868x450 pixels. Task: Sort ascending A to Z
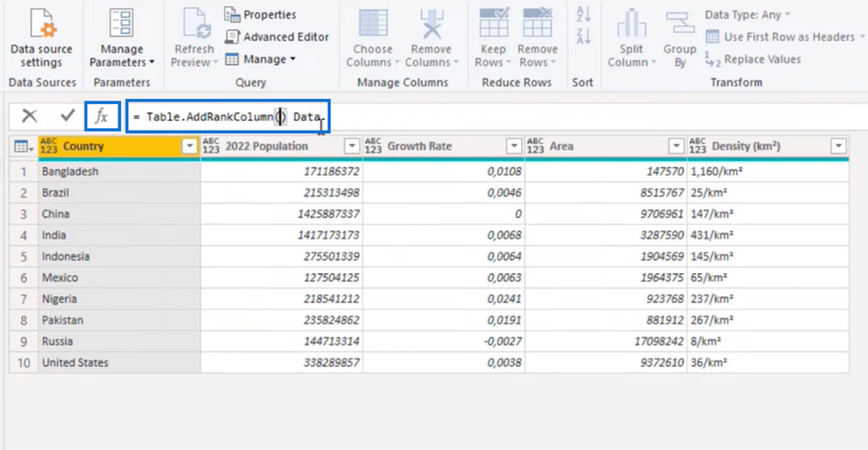583,14
